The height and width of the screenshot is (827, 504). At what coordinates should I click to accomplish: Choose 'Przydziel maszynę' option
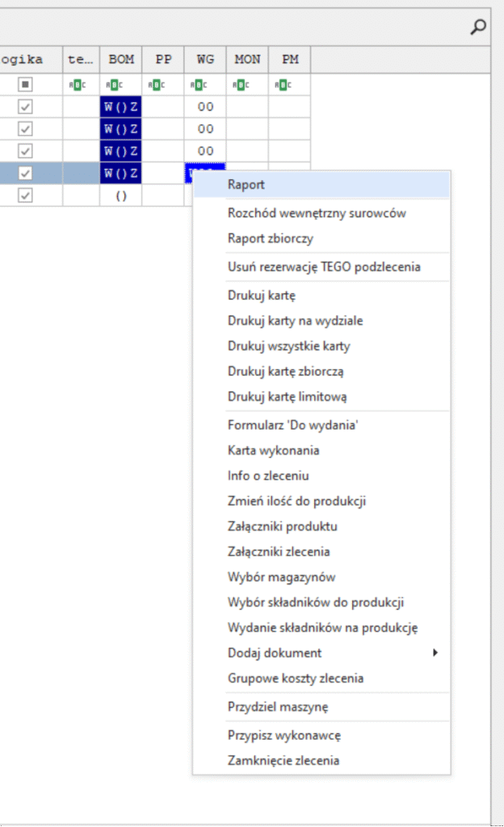(278, 707)
